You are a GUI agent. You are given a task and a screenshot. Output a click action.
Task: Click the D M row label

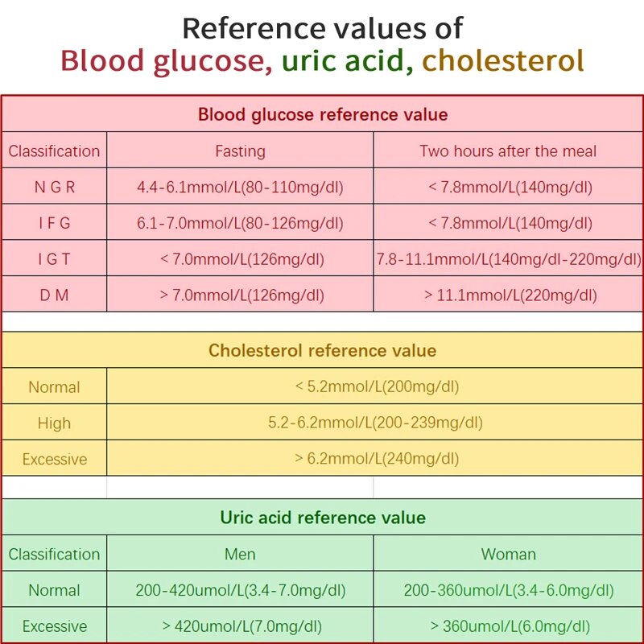[x=54, y=295]
